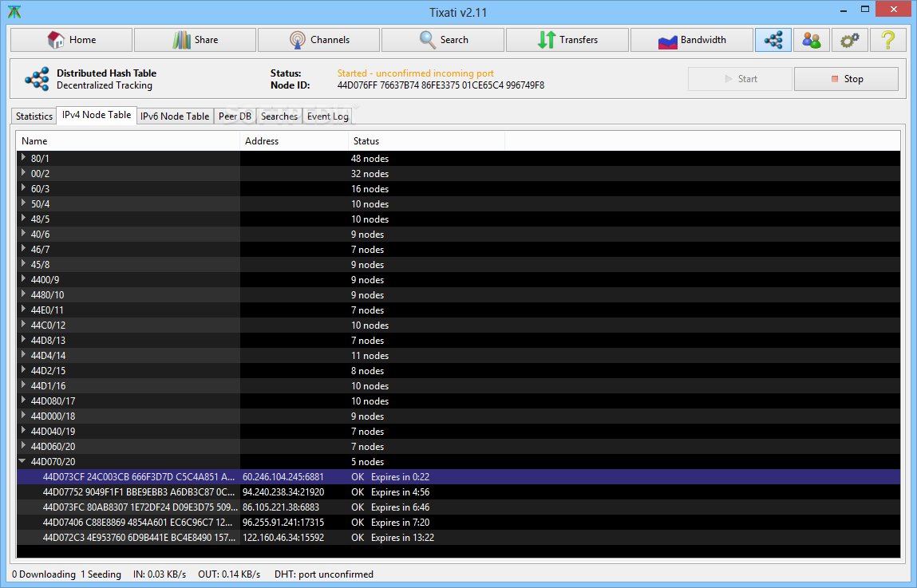This screenshot has height=588, width=917.
Task: Stop the DHT service
Action: [x=846, y=79]
